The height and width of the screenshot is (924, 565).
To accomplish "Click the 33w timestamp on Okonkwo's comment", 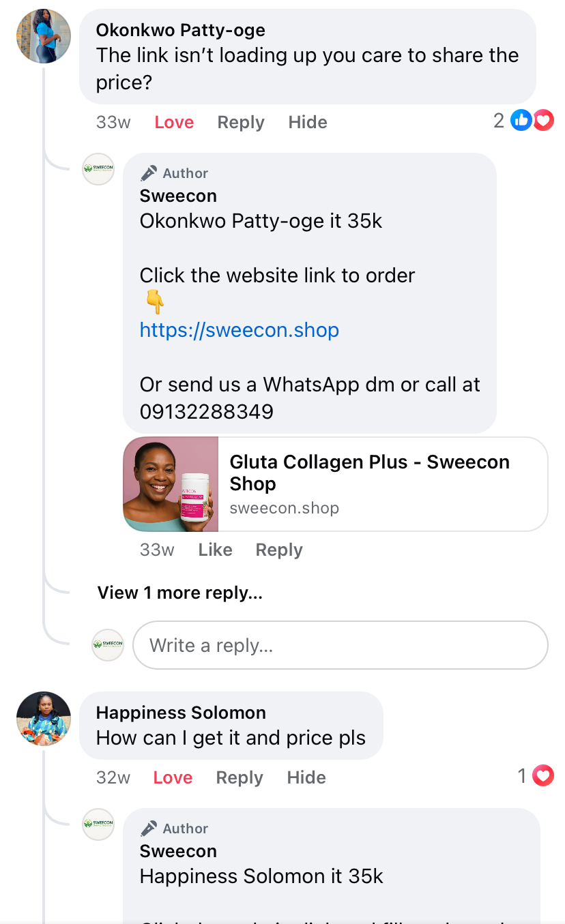I will coord(113,122).
